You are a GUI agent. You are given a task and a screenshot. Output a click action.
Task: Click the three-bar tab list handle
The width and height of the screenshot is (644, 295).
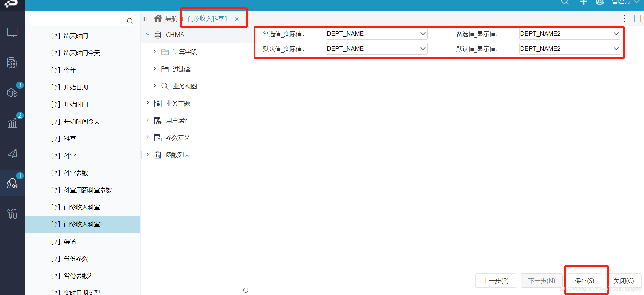click(x=145, y=19)
